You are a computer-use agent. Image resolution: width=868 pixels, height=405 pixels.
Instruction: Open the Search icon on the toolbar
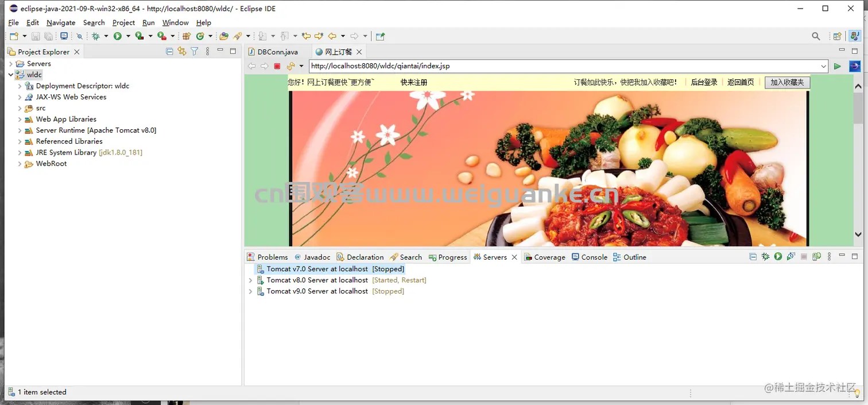816,36
